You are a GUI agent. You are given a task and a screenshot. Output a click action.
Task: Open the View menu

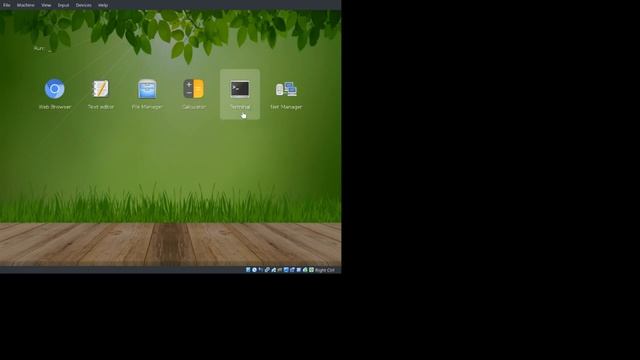pos(46,5)
